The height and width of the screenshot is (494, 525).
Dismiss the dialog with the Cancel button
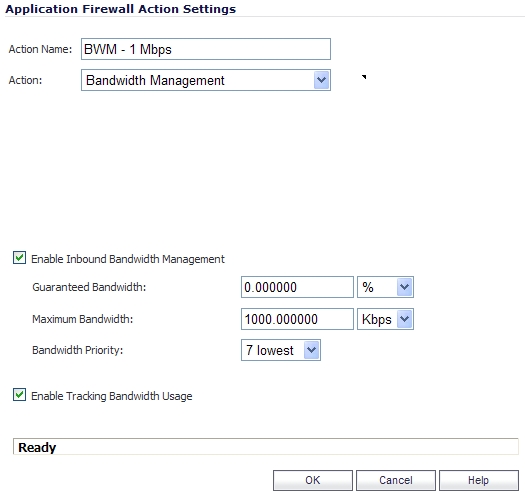396,480
